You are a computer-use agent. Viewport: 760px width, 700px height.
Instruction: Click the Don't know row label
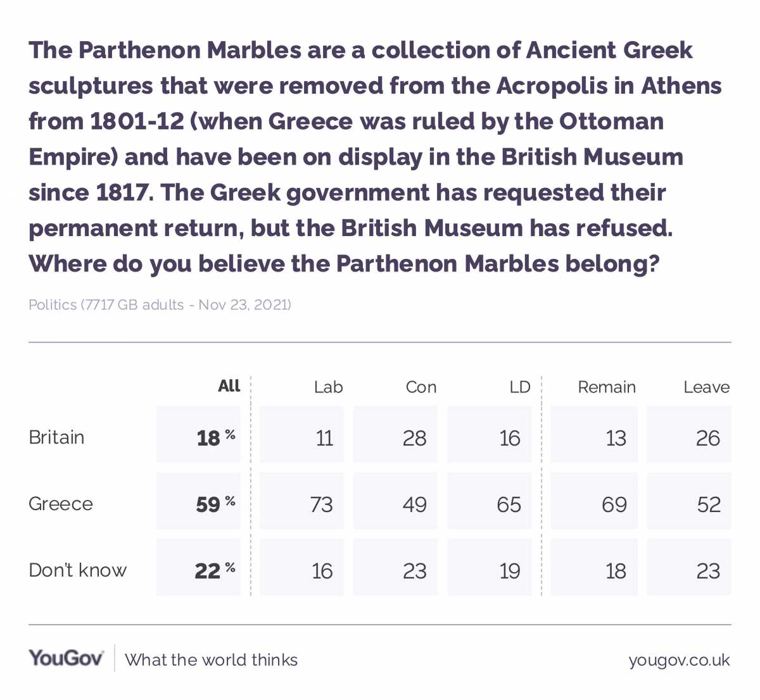pos(78,570)
